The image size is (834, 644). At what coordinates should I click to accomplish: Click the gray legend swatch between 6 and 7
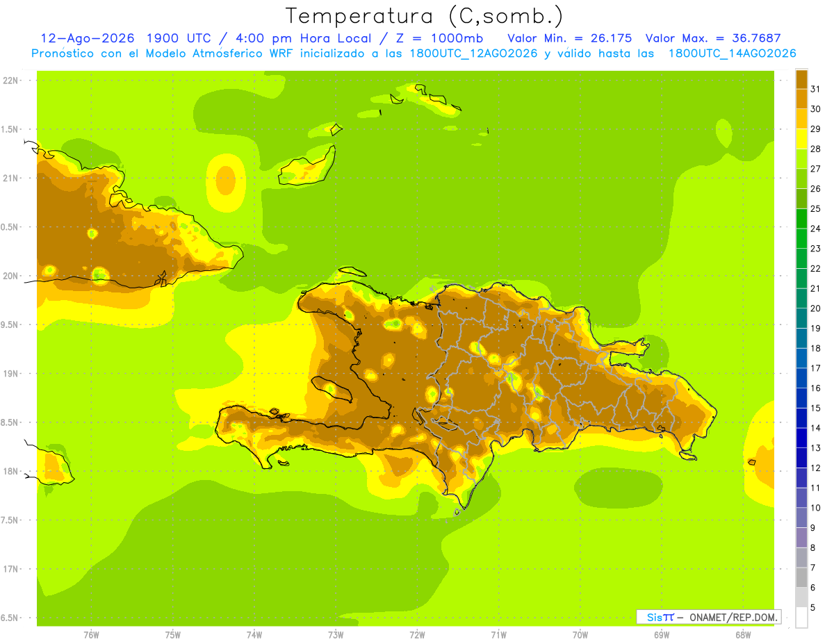801,577
